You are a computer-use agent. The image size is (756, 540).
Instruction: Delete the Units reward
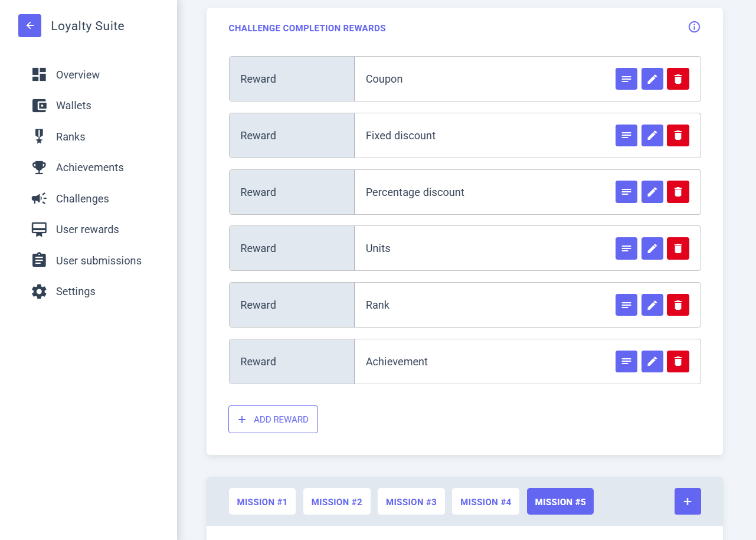(x=678, y=248)
